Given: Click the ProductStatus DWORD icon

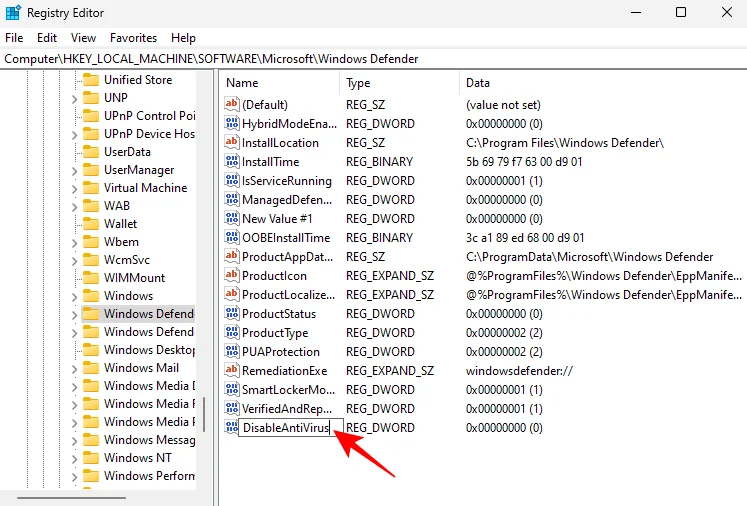Looking at the screenshot, I should click(232, 314).
